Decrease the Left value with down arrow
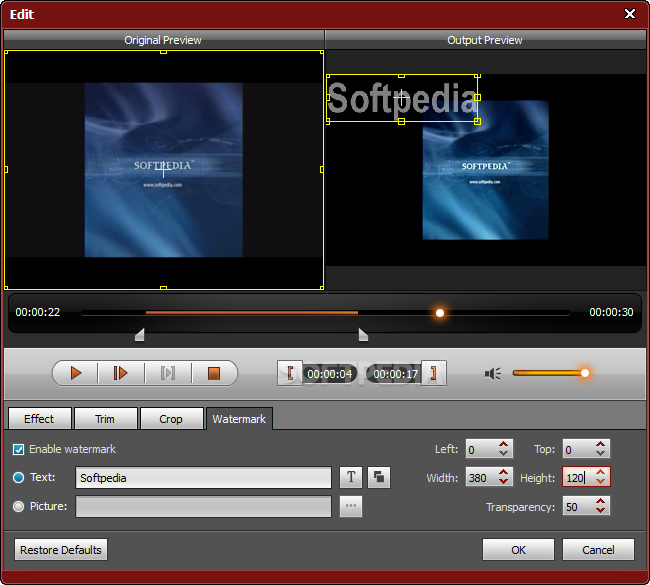 click(x=504, y=454)
